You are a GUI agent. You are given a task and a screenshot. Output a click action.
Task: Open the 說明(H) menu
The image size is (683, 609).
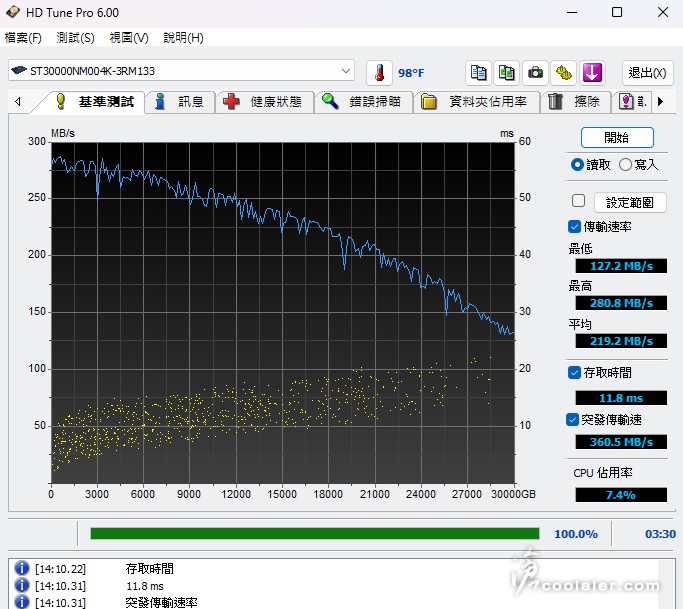183,38
